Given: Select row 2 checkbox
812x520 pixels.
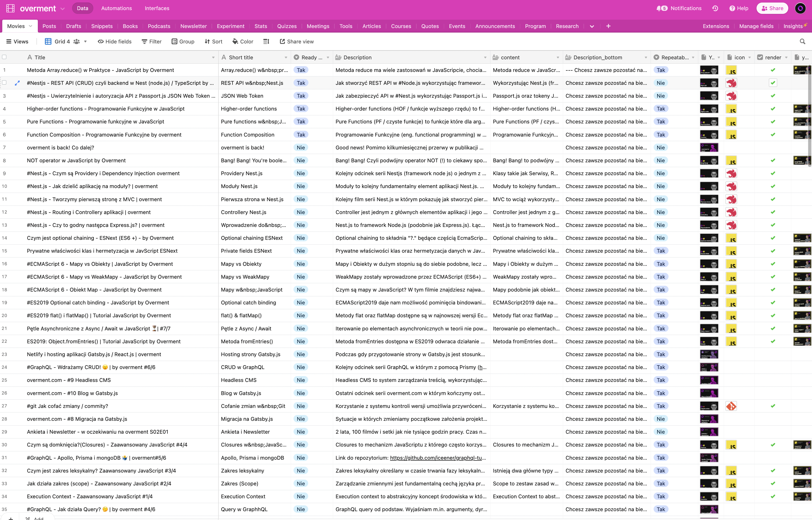Looking at the screenshot, I should coord(4,83).
